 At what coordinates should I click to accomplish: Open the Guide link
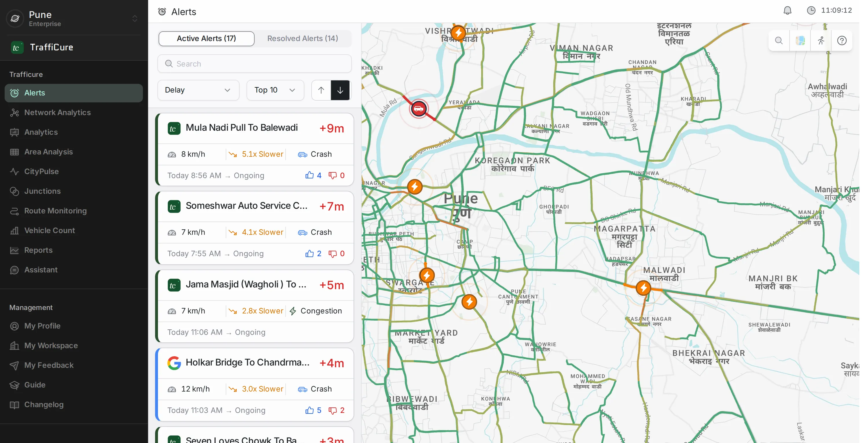click(74, 385)
